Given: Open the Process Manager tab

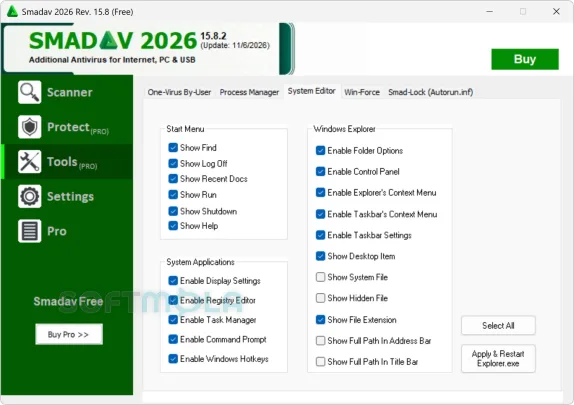Looking at the screenshot, I should (x=249, y=92).
